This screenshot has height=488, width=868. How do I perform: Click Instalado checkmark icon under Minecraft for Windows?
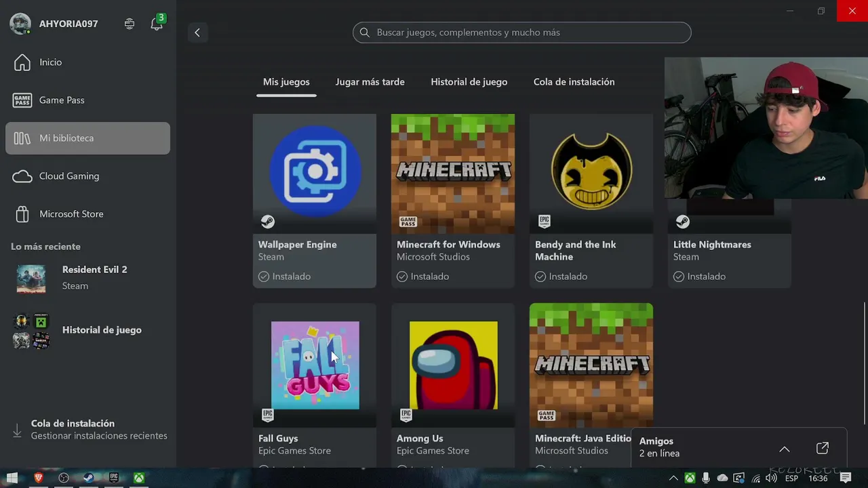(x=402, y=277)
